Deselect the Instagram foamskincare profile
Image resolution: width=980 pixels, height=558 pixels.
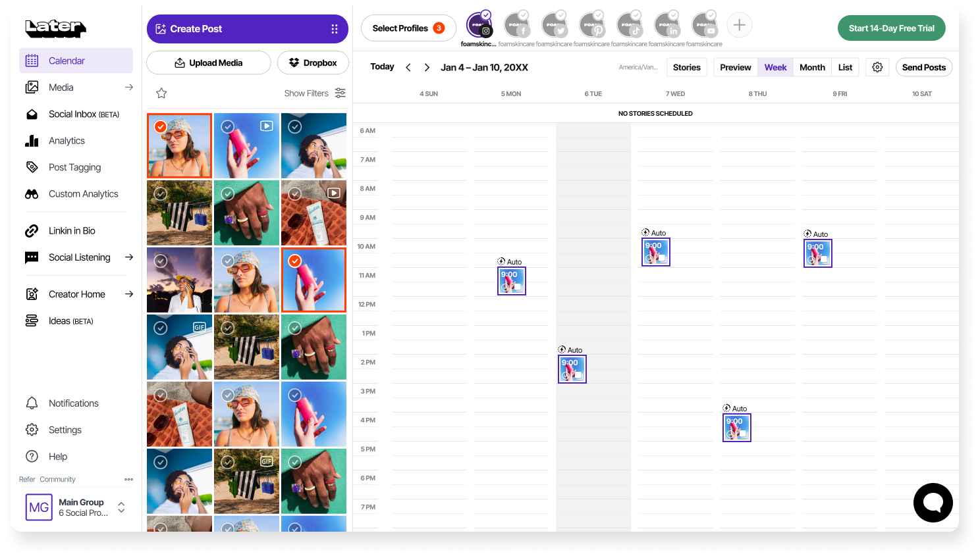[x=479, y=25]
